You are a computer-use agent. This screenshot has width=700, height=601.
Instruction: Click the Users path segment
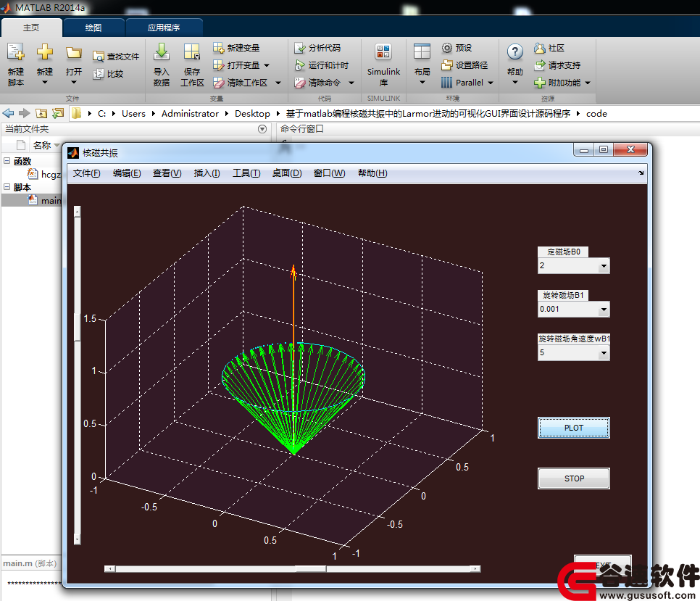(x=133, y=113)
